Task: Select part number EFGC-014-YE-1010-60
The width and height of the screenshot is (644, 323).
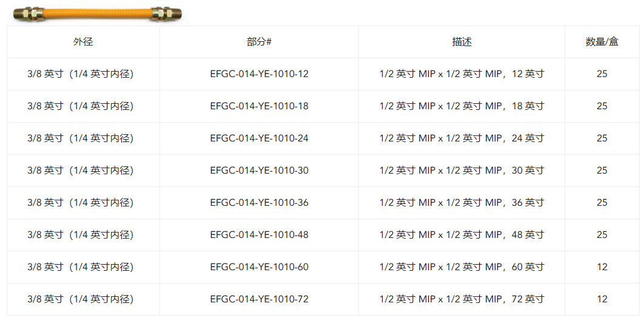Action: tap(259, 267)
